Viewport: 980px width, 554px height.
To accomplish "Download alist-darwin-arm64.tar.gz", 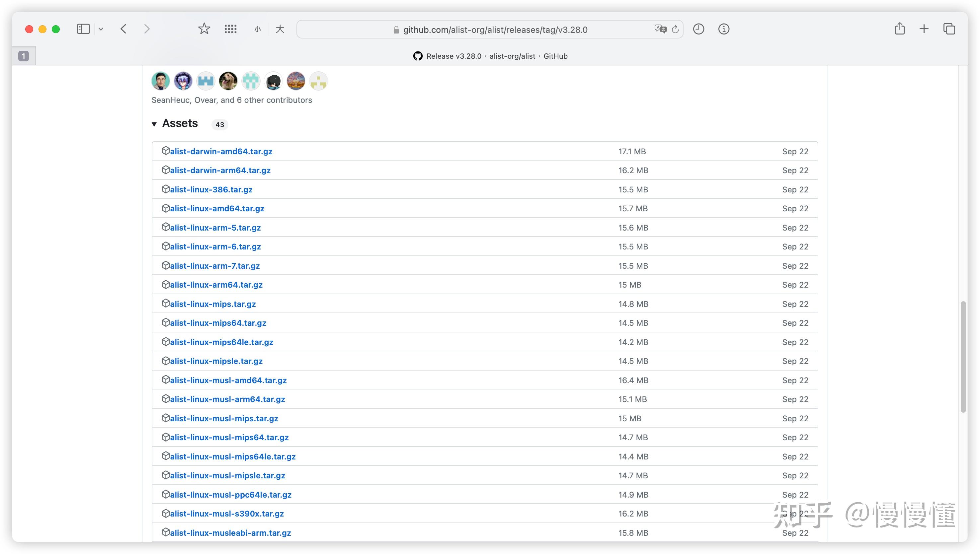I will tap(220, 171).
